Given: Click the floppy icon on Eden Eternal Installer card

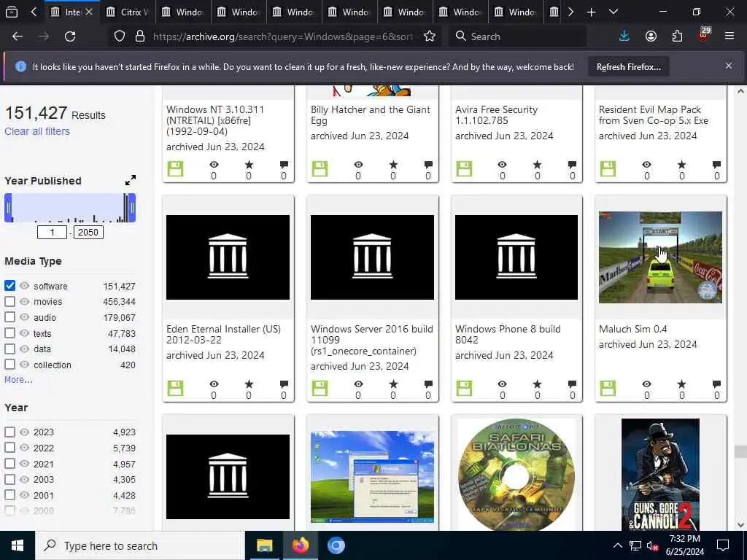Looking at the screenshot, I should (x=175, y=389).
